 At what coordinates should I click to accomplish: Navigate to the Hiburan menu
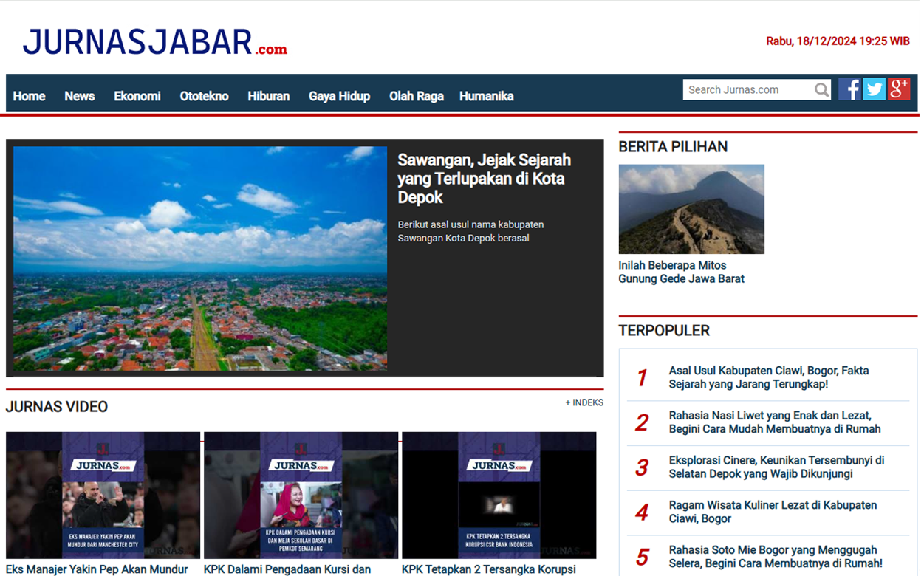[268, 96]
